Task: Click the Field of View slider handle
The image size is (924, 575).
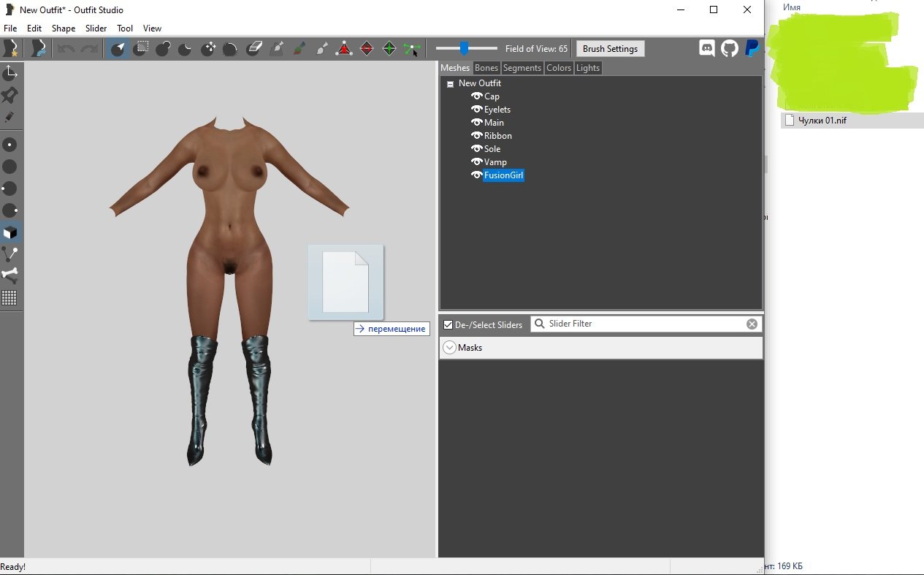Action: click(464, 49)
